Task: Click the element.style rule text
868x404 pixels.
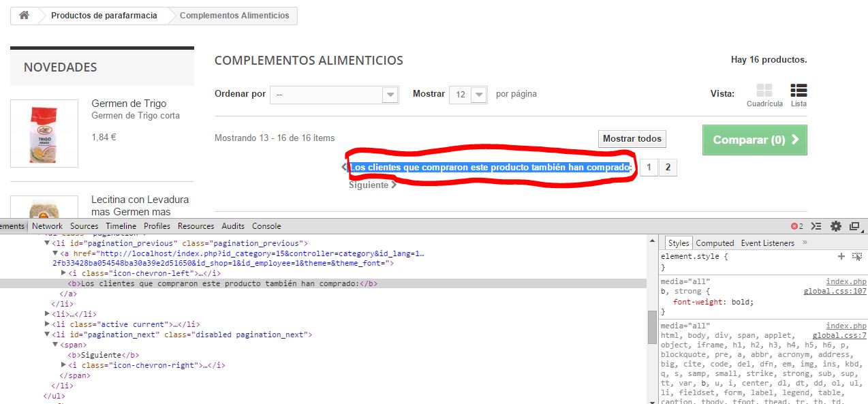Action: point(694,257)
